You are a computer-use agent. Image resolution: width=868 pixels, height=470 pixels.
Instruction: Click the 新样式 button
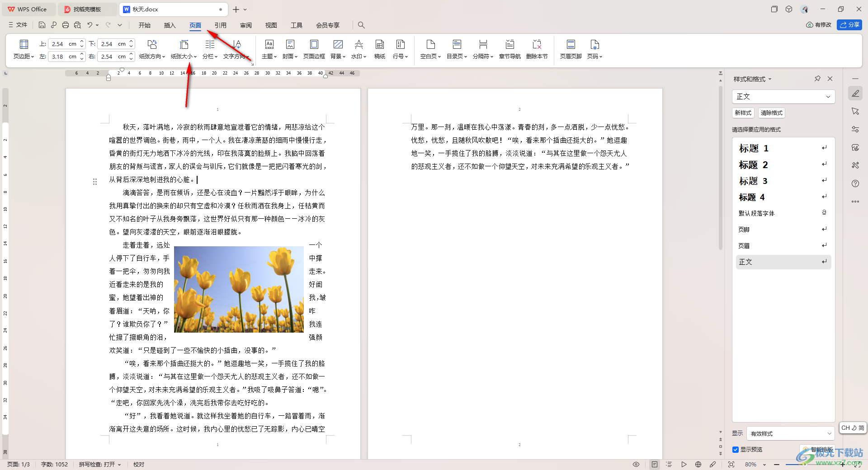tap(743, 113)
